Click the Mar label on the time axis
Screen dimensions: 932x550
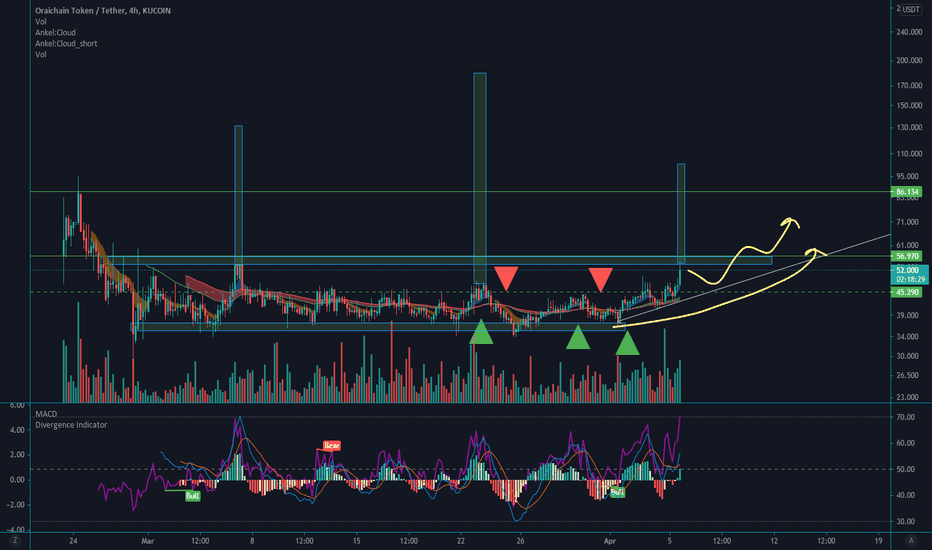[x=147, y=541]
